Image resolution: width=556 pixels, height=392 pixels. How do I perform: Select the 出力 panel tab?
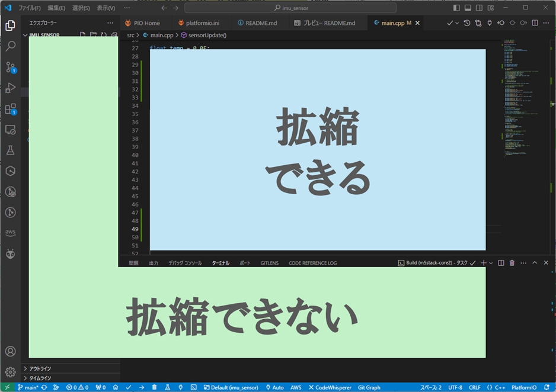click(x=154, y=263)
